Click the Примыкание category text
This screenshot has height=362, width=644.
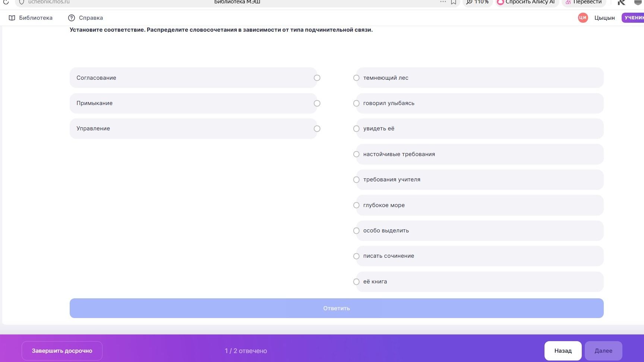(x=94, y=103)
